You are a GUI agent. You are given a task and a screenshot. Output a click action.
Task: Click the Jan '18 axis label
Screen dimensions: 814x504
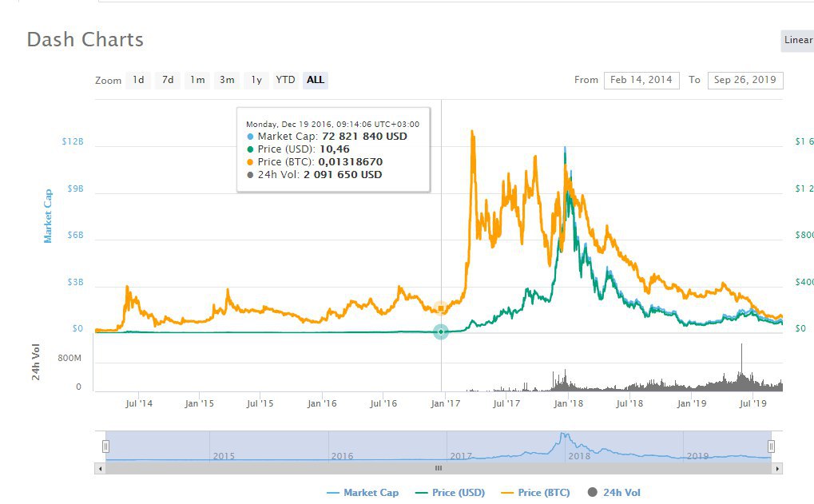coord(569,403)
